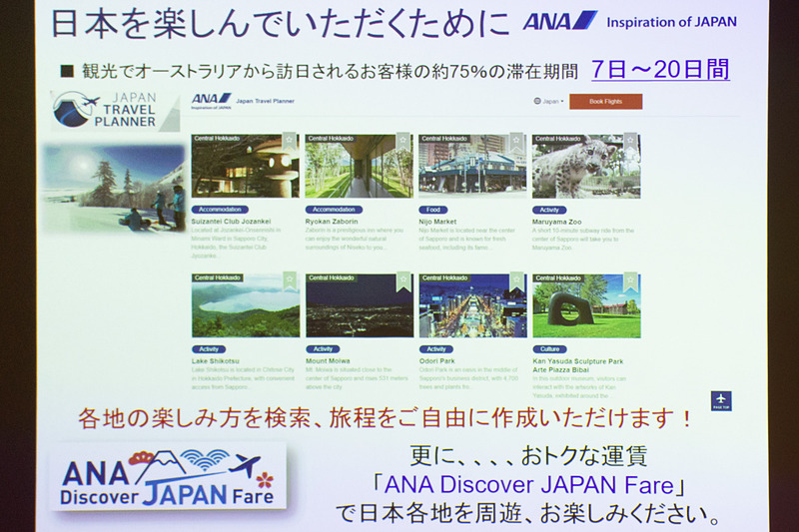Click the snowy ski slope photo

114,188
